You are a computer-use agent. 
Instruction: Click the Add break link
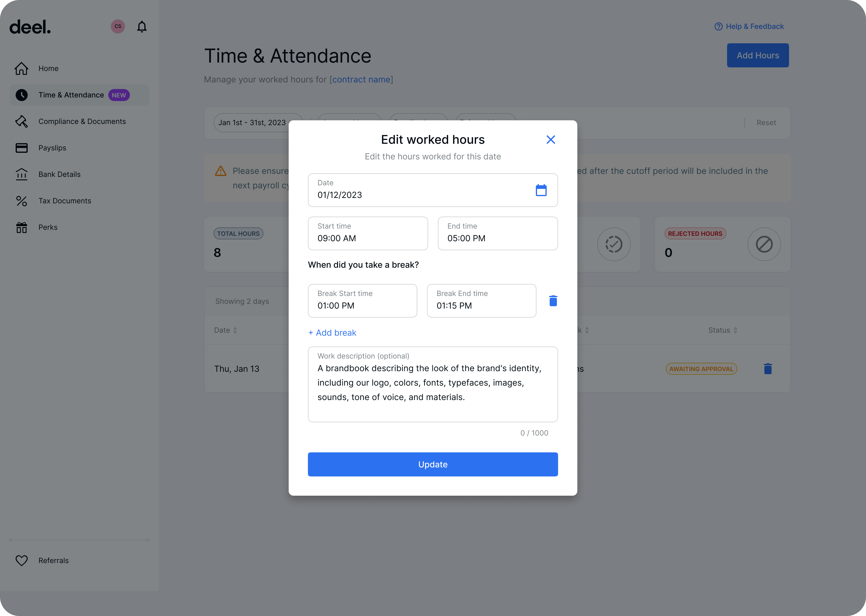click(x=332, y=333)
